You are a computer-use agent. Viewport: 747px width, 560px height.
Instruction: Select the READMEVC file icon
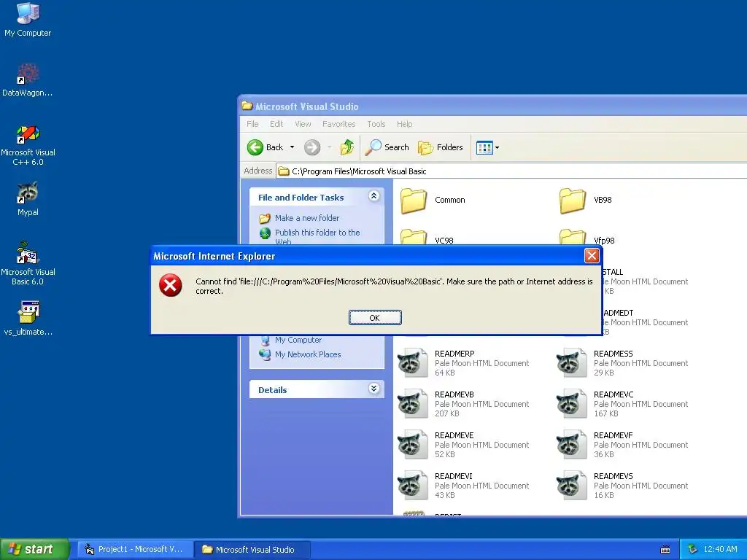(x=572, y=404)
